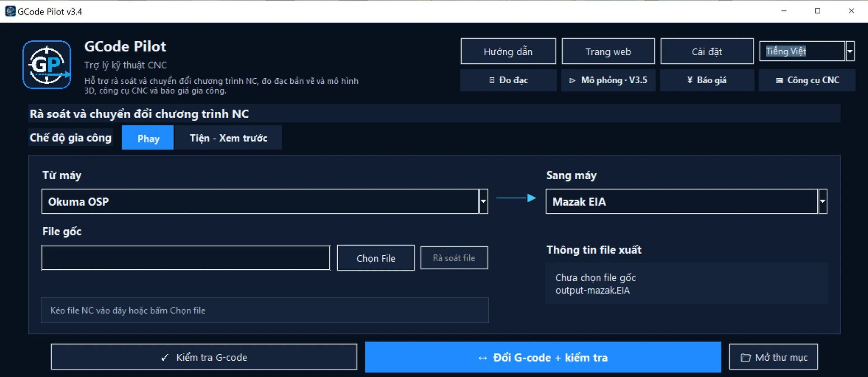Viewport: 868px width, 377px height.
Task: Expand the Sang máy Mazak EIA dropdown arrow
Action: [823, 201]
